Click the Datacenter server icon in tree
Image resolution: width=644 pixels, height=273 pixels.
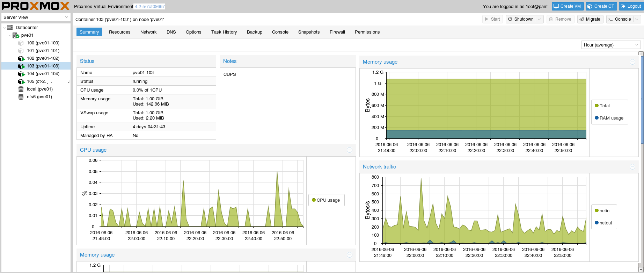[10, 27]
